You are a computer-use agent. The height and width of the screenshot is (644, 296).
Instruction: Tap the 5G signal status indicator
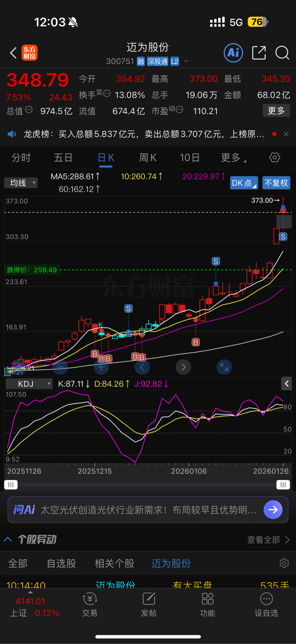(x=236, y=22)
